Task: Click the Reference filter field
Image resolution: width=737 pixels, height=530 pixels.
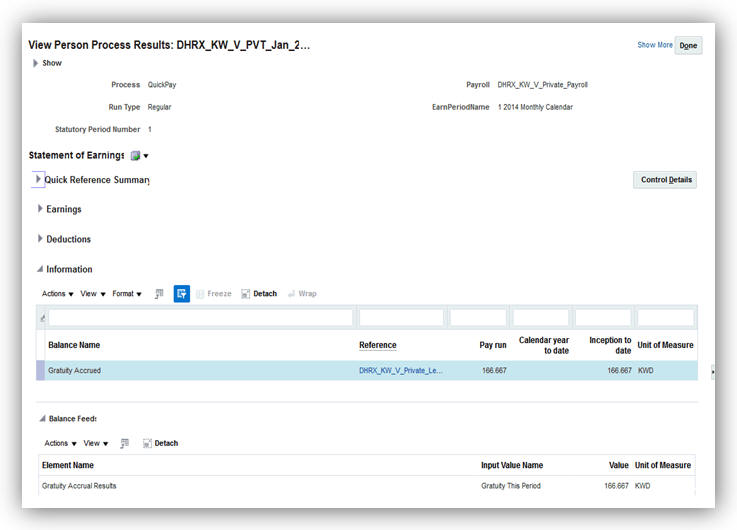Action: (x=401, y=318)
